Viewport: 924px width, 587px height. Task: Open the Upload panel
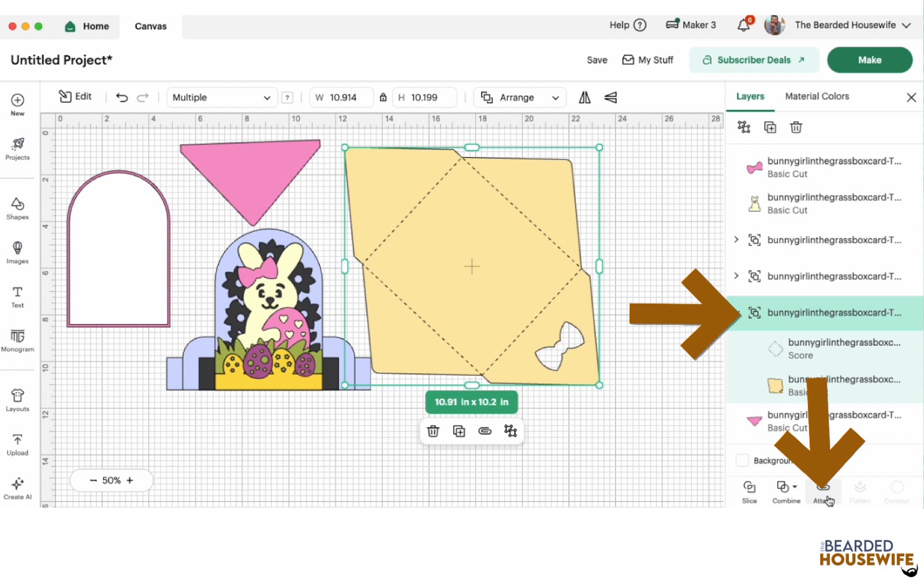pos(17,443)
